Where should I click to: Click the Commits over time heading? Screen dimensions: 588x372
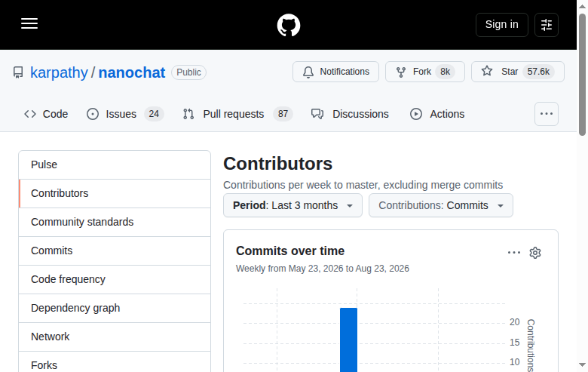point(290,251)
